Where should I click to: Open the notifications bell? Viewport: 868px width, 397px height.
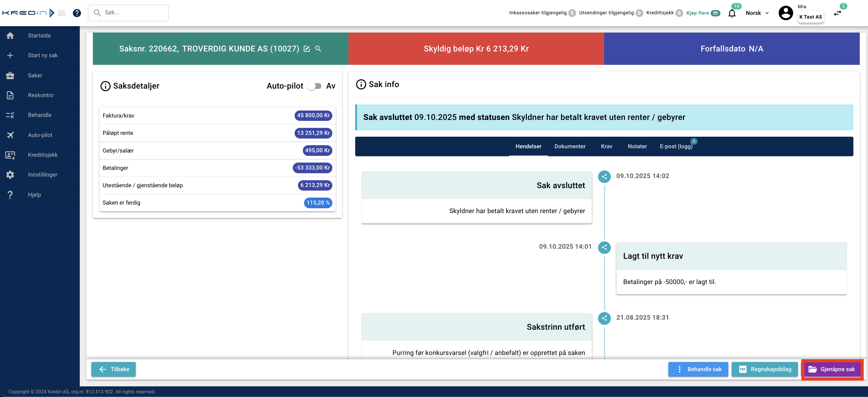(732, 13)
